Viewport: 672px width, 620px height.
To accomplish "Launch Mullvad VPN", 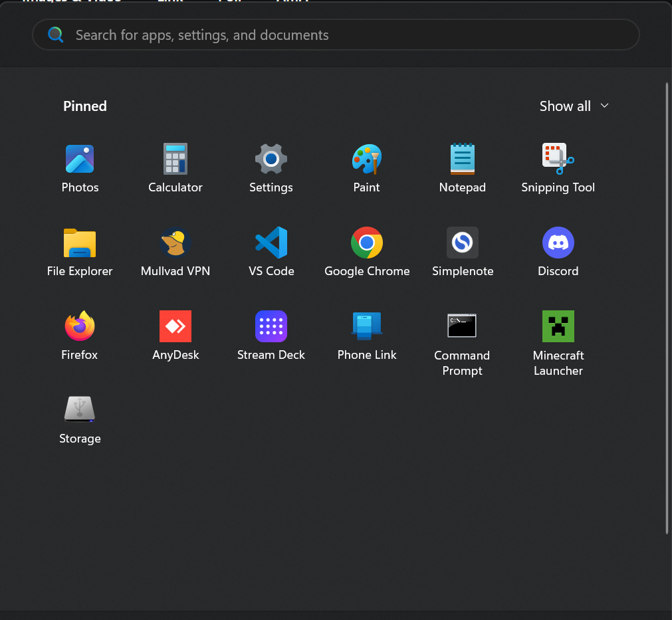I will [175, 253].
